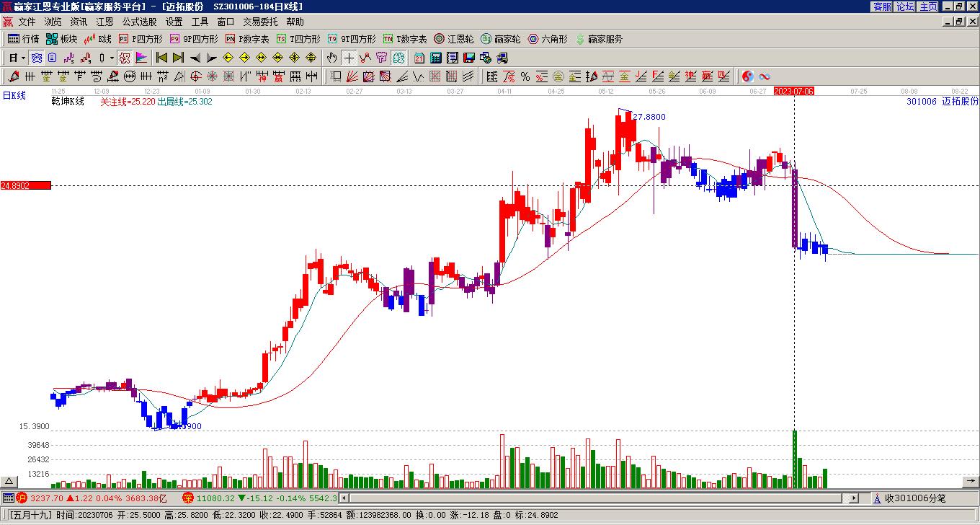This screenshot has width=980, height=525.
Task: Open the 帮助 menu
Action: (x=295, y=22)
